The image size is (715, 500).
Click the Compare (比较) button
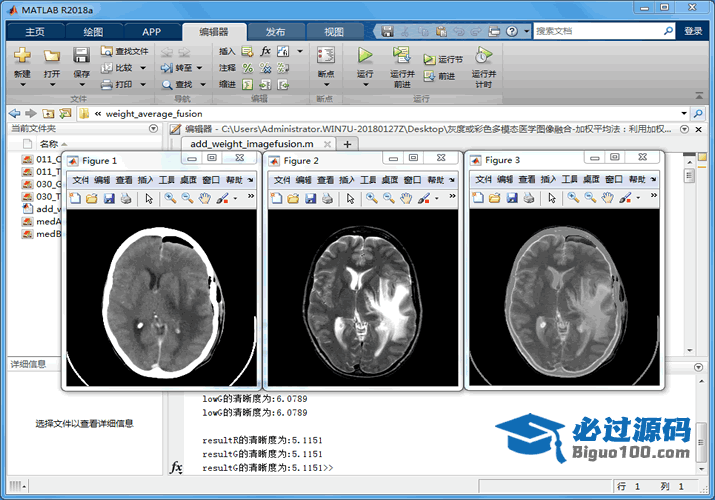117,68
